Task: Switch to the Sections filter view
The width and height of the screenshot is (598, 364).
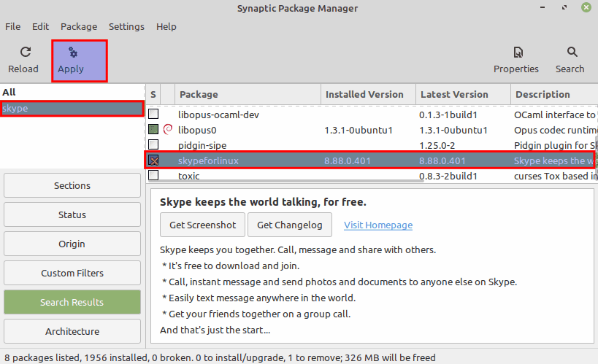Action: tap(72, 185)
